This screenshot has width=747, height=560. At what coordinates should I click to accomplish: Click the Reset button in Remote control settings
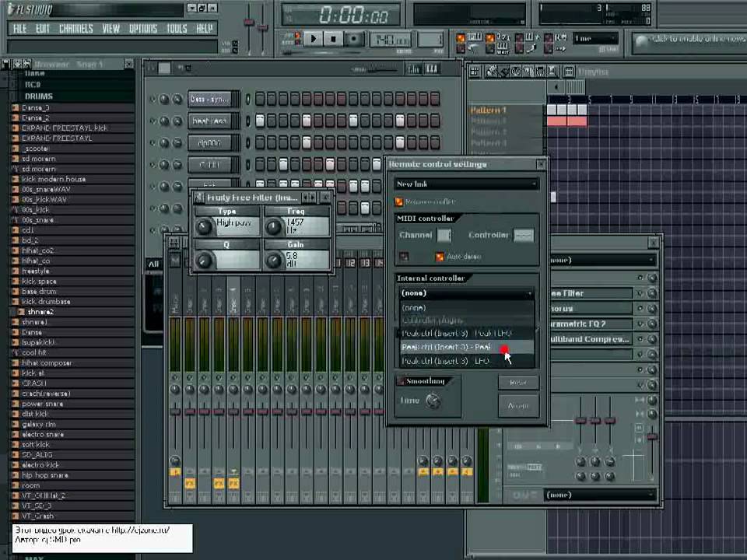[518, 382]
